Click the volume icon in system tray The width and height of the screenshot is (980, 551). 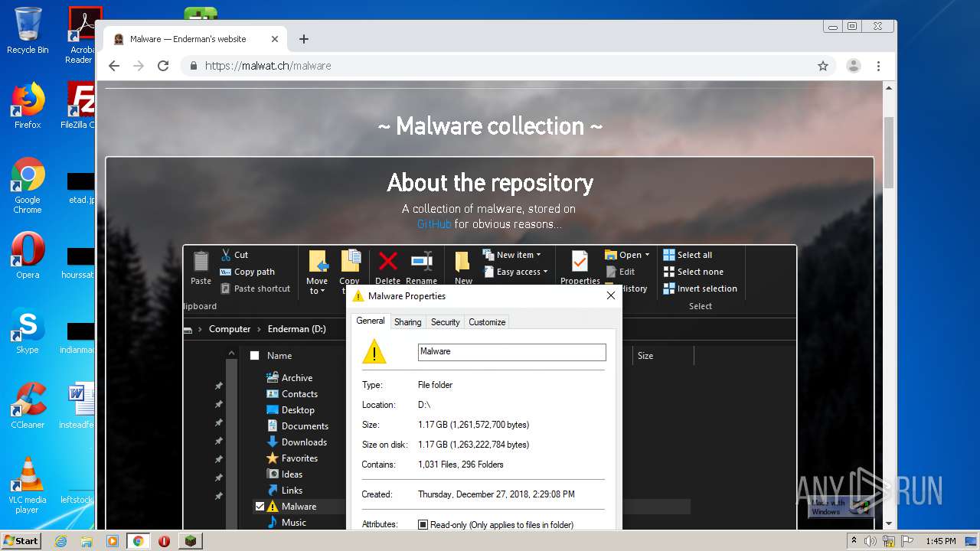(871, 541)
